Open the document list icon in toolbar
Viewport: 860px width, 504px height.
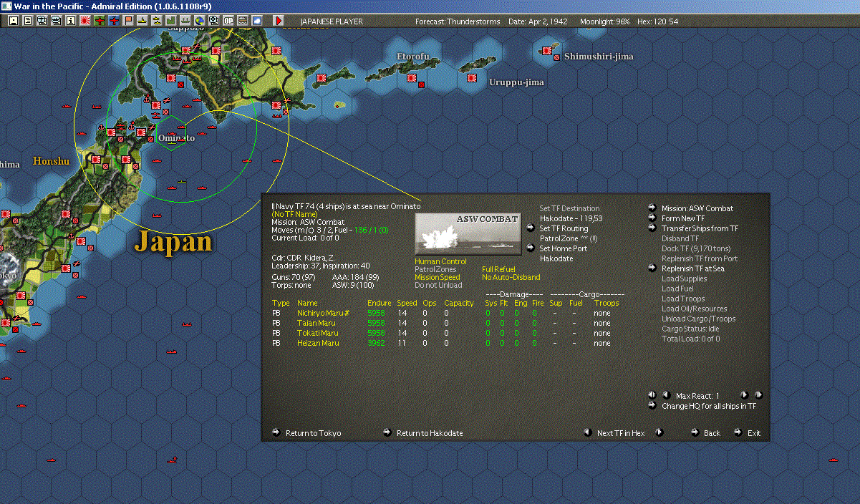pos(28,21)
